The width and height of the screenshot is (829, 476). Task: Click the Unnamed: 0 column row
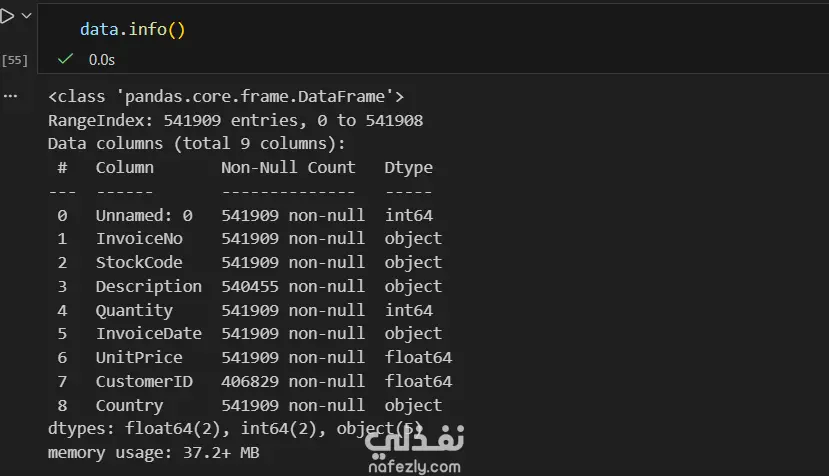144,215
